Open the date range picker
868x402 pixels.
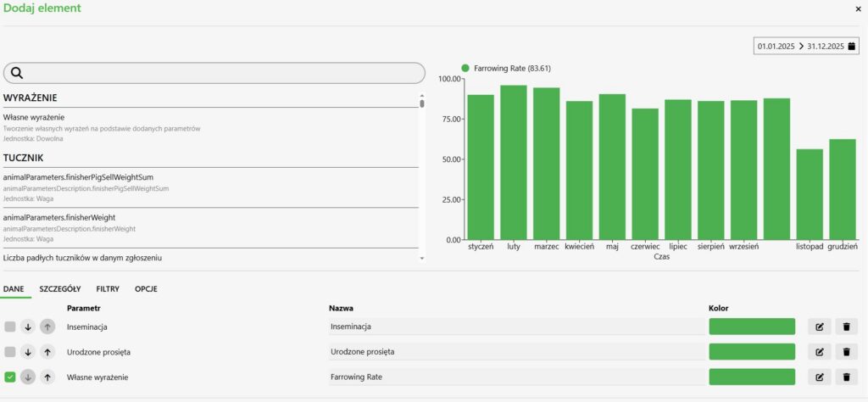(x=806, y=46)
